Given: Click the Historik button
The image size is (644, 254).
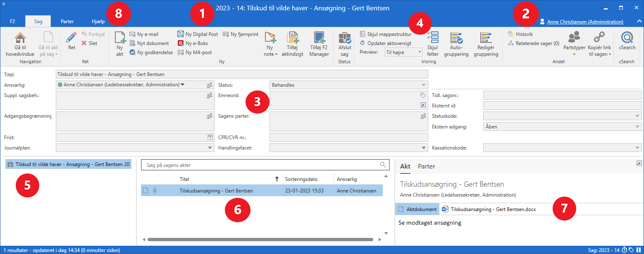Looking at the screenshot, I should [524, 34].
